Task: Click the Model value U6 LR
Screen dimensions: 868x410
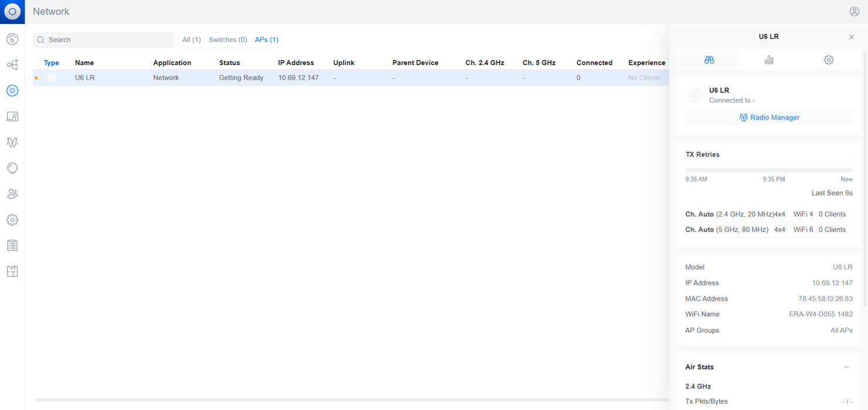Action: point(843,267)
